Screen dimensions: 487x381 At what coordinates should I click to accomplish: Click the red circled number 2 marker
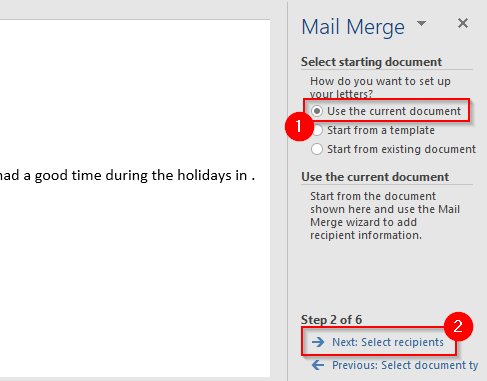click(x=458, y=326)
